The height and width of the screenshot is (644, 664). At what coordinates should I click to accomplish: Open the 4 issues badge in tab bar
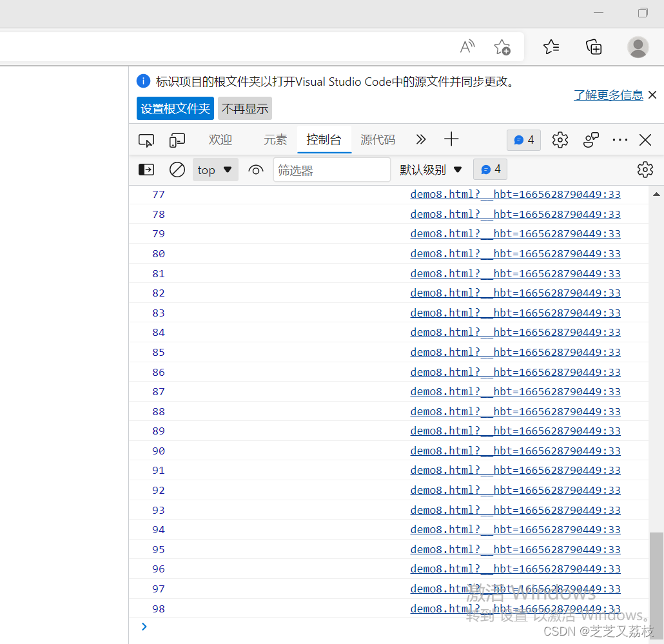pyautogui.click(x=523, y=140)
